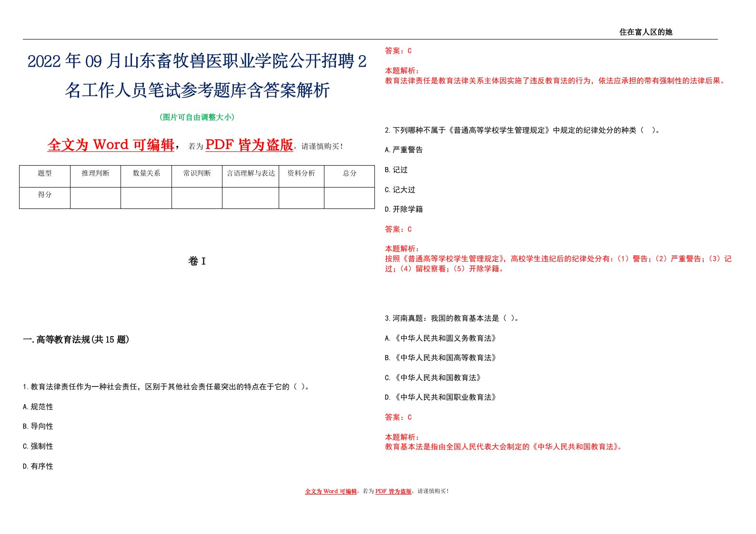Click the section heading 一.高等教育法规(共15题)

point(76,339)
